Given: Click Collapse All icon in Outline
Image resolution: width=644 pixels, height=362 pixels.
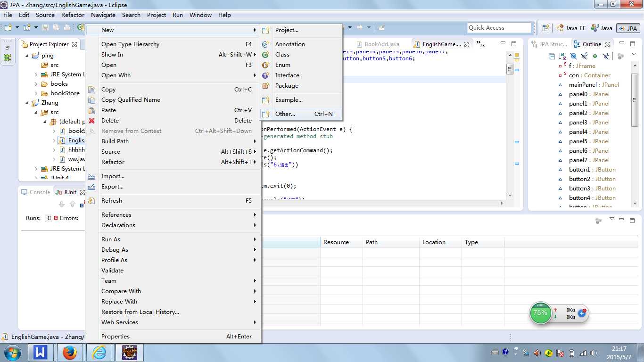Looking at the screenshot, I should (552, 56).
